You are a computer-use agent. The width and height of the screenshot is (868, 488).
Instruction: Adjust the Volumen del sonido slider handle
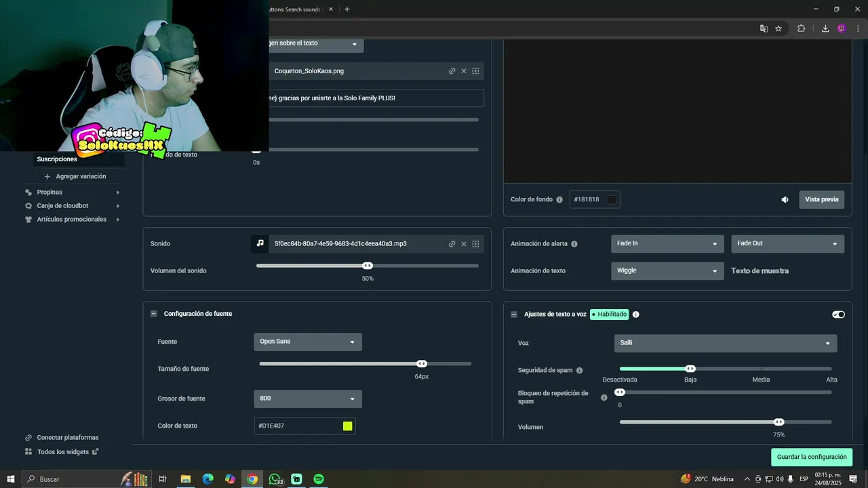[368, 266]
